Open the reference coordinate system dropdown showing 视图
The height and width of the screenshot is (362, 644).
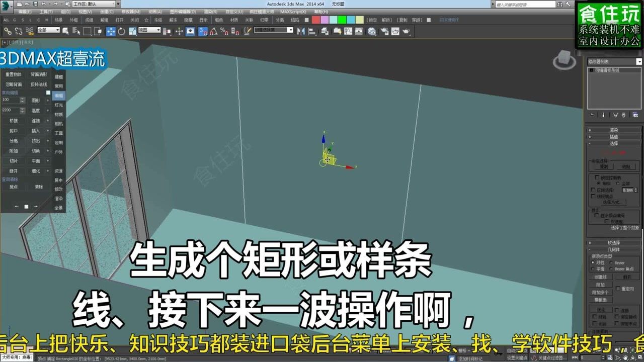148,31
